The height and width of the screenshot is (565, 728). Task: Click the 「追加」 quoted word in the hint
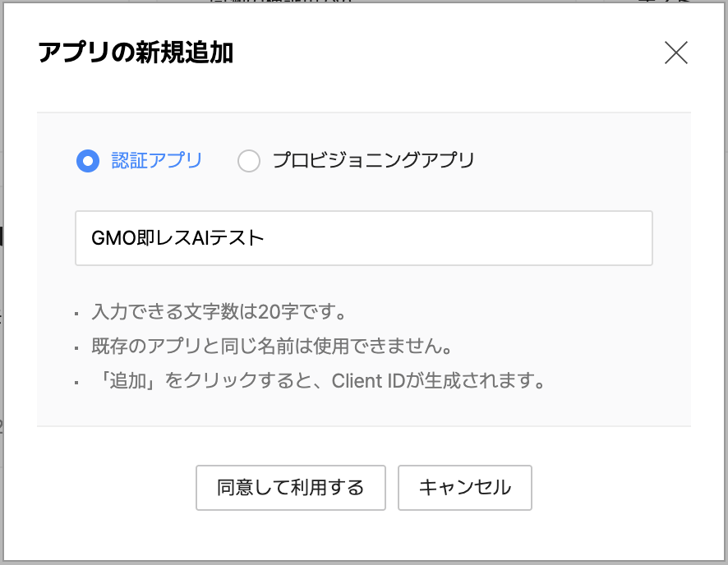pos(123,382)
